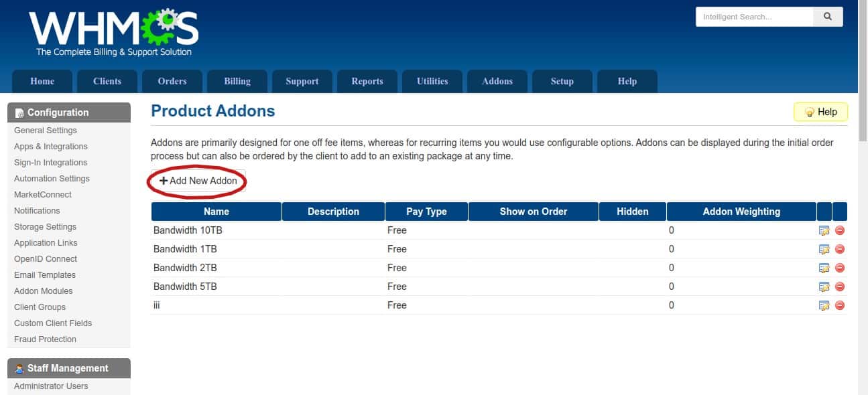Open the Clients menu tab

[107, 81]
